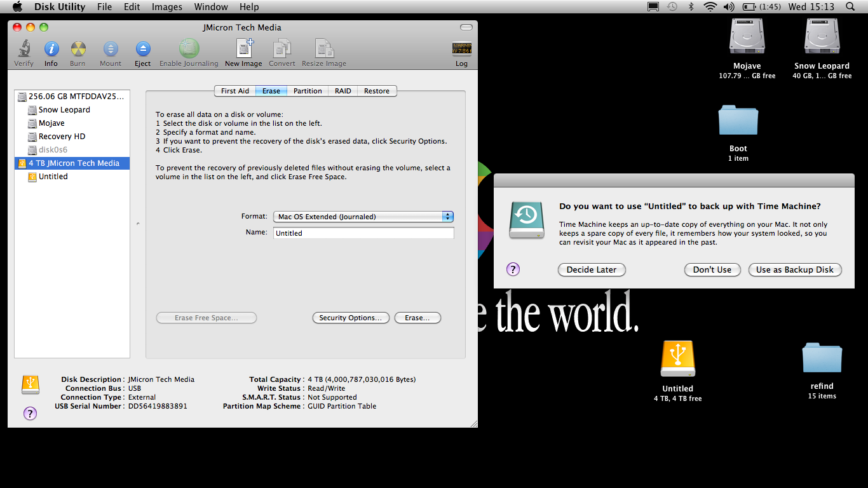
Task: Click the battery status in menu bar
Action: click(x=761, y=7)
